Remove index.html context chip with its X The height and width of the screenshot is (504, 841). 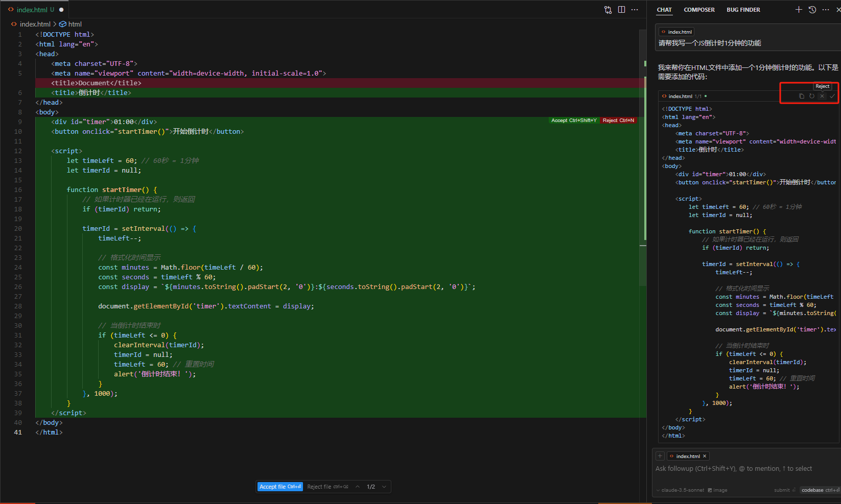[x=705, y=456]
